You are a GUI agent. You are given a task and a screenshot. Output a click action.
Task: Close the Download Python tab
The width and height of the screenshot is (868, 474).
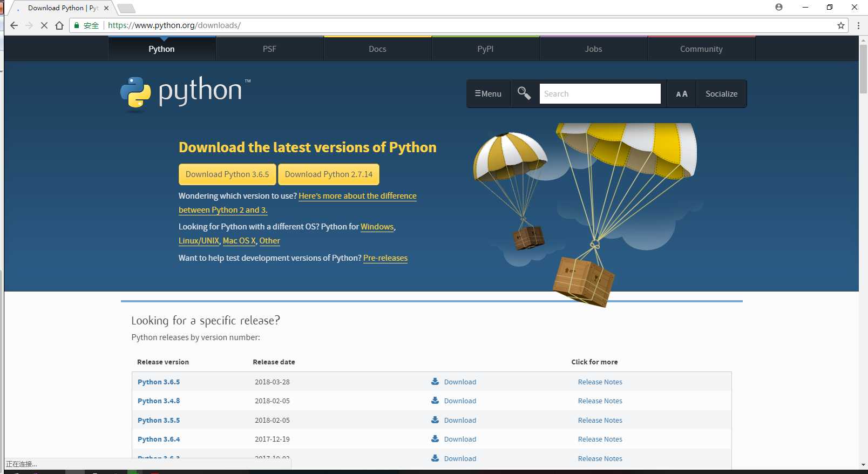[x=106, y=8]
